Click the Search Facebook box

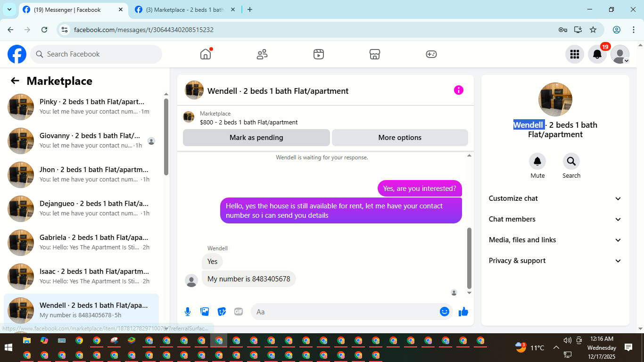tap(96, 54)
